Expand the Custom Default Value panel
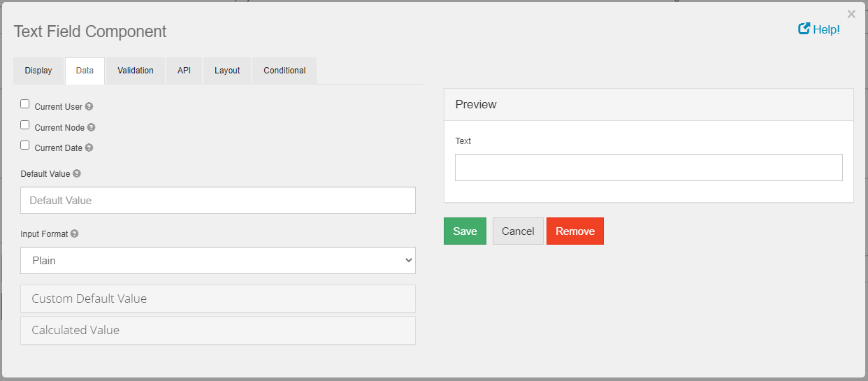This screenshot has height=381, width=868. click(218, 299)
